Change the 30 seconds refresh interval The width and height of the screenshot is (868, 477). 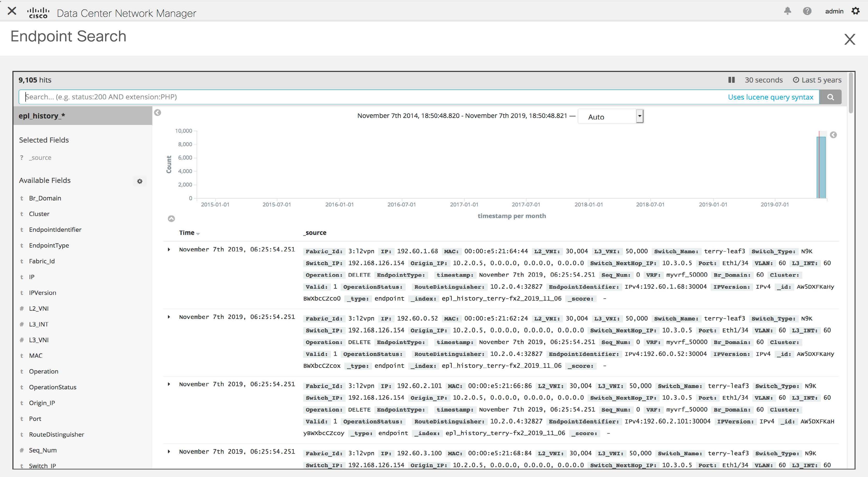pyautogui.click(x=763, y=80)
